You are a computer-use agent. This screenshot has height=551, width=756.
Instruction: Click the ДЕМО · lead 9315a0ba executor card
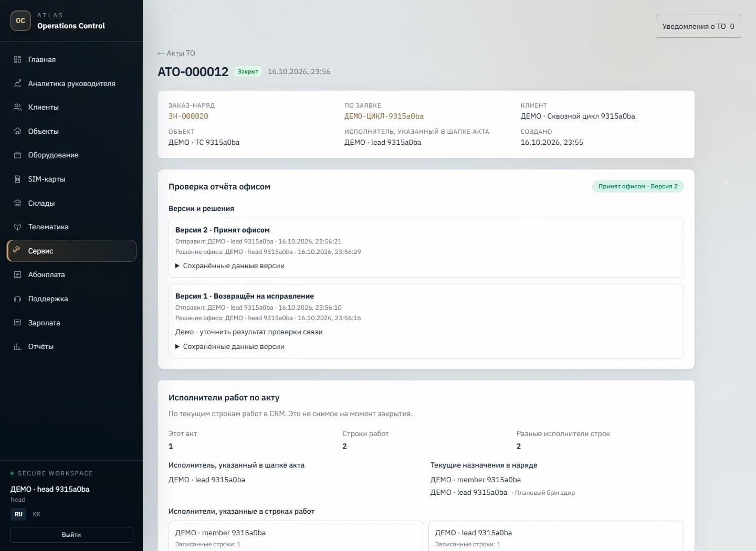(556, 536)
